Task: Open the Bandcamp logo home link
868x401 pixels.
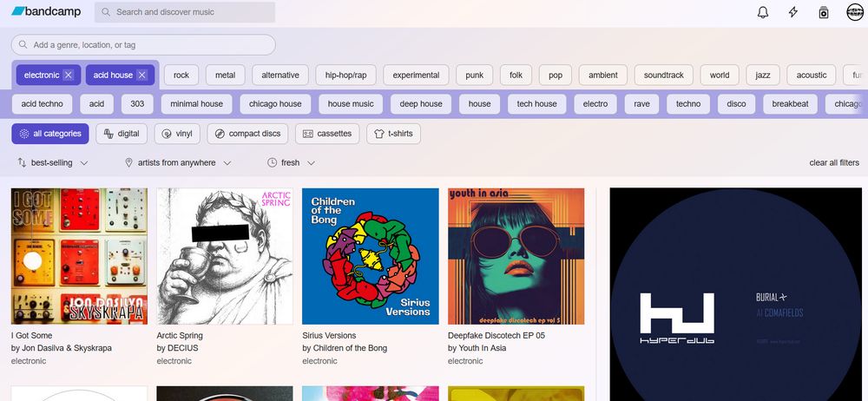Action: point(46,11)
